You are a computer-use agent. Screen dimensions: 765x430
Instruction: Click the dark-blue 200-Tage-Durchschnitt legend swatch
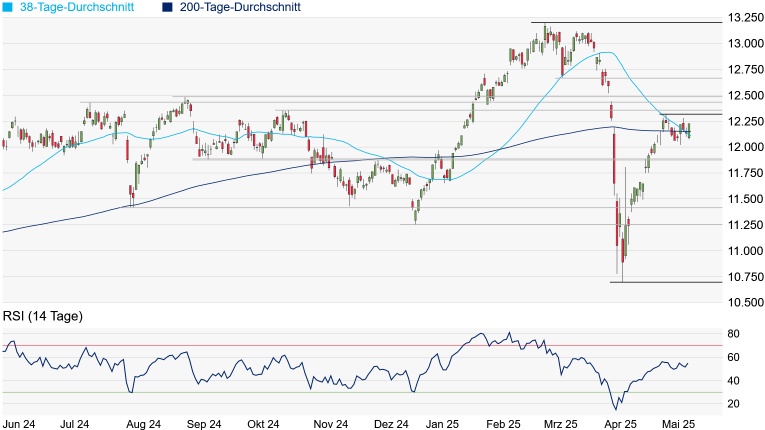166,7
